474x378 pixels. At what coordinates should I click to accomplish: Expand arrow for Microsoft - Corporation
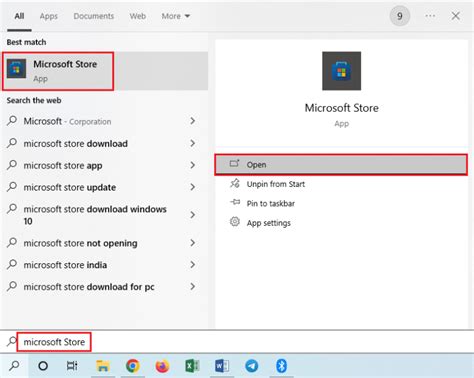click(x=193, y=121)
